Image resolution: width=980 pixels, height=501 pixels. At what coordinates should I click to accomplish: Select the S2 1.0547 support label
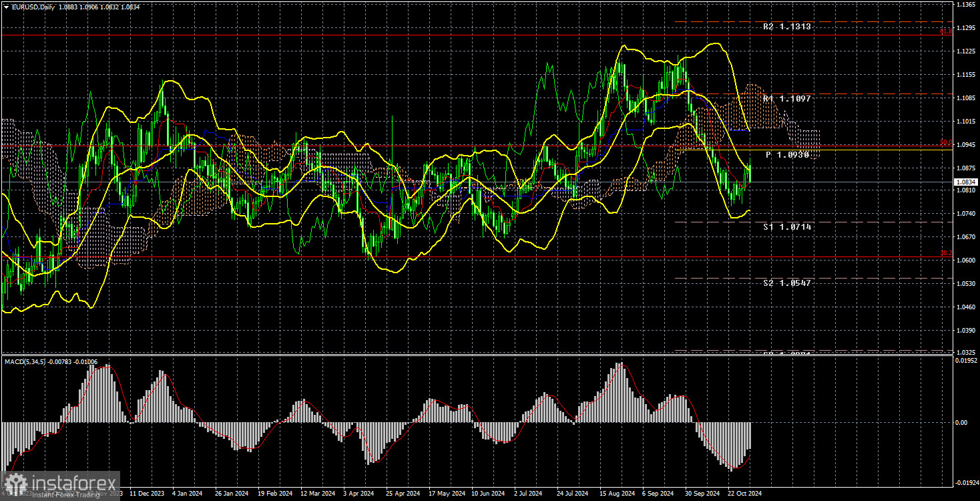[788, 283]
